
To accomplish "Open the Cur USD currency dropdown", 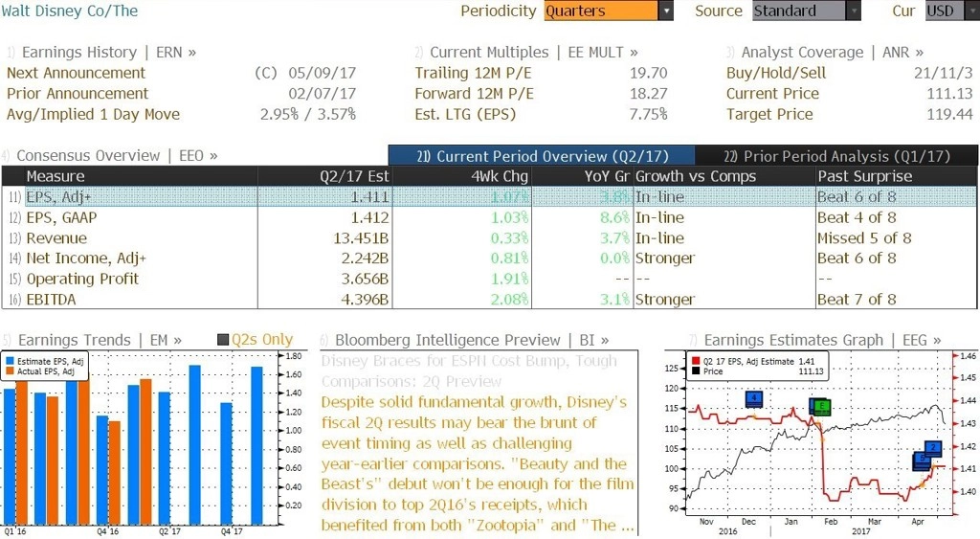I will coord(952,11).
